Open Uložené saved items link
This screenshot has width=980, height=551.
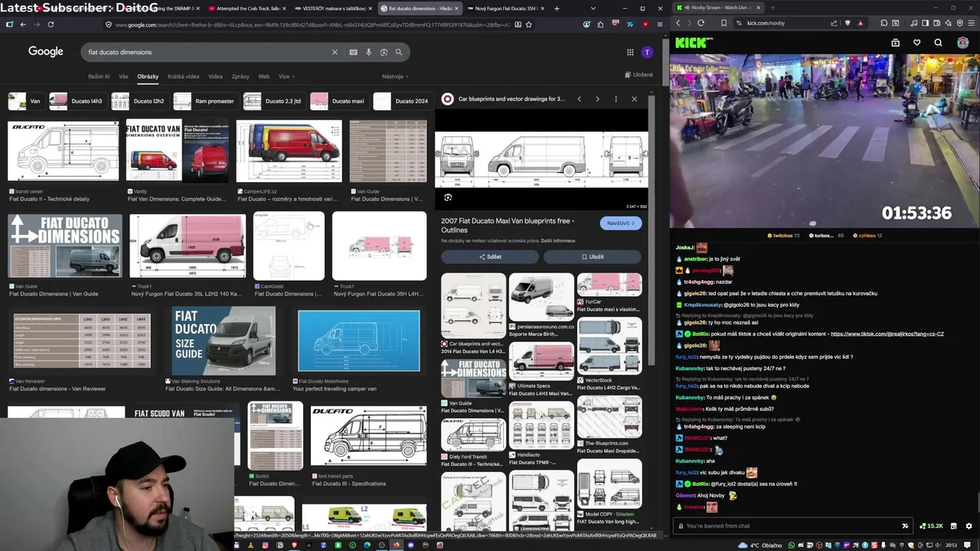point(639,75)
